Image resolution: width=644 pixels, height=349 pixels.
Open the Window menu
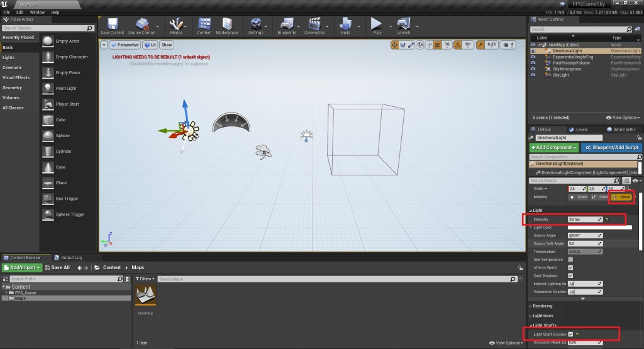tap(37, 12)
